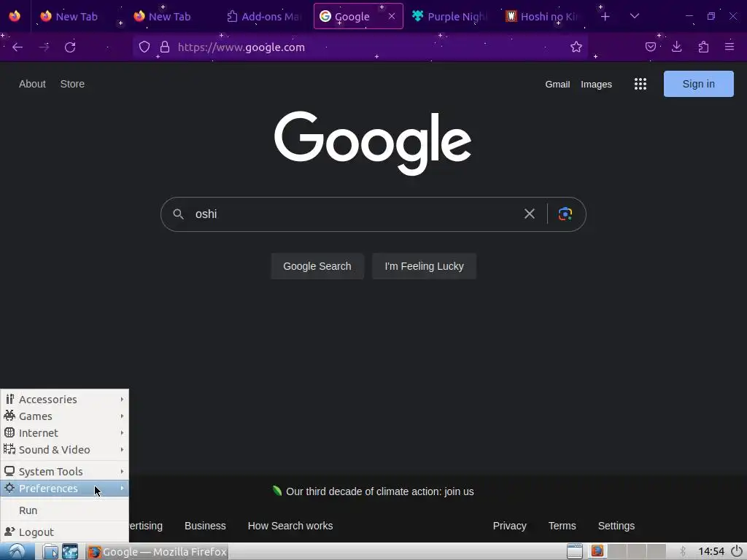
Task: Open the Terms footer link
Action: (562, 526)
